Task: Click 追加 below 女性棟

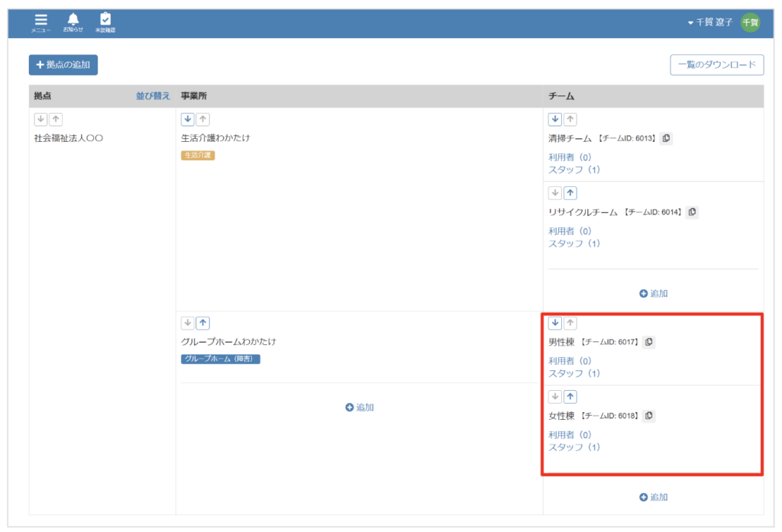Action: (x=654, y=497)
